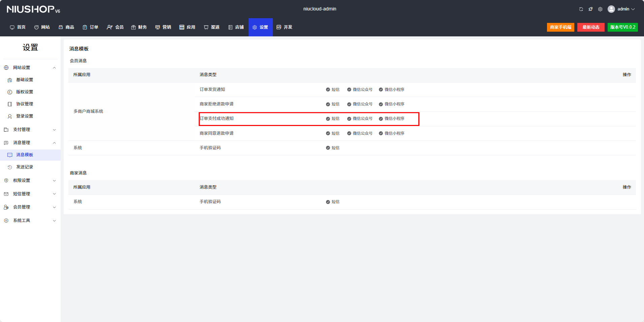644x322 pixels.
Task: Click the NIUSHOP V6 logo
Action: point(33,9)
